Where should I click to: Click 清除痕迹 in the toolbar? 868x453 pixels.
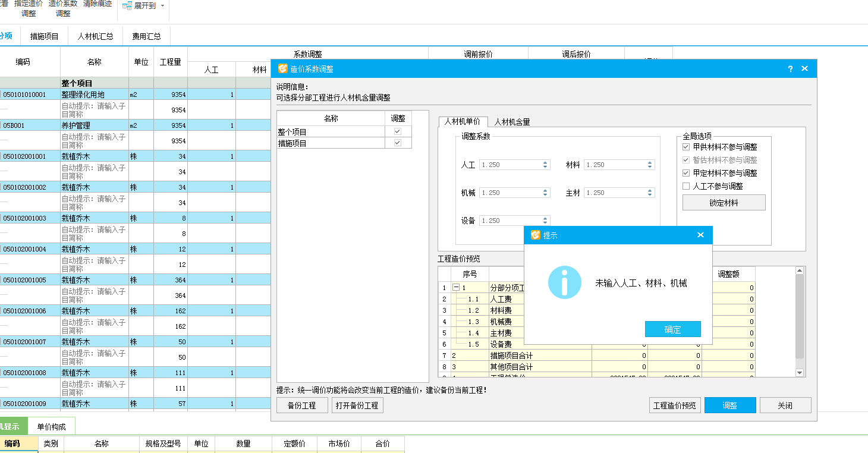click(98, 4)
